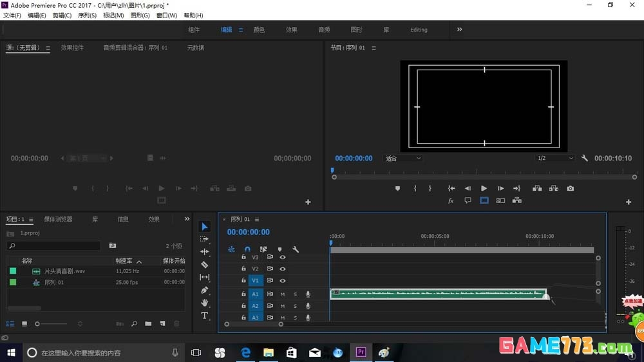
Task: Expand project panel tabs overflow chevrons
Action: [x=187, y=218]
